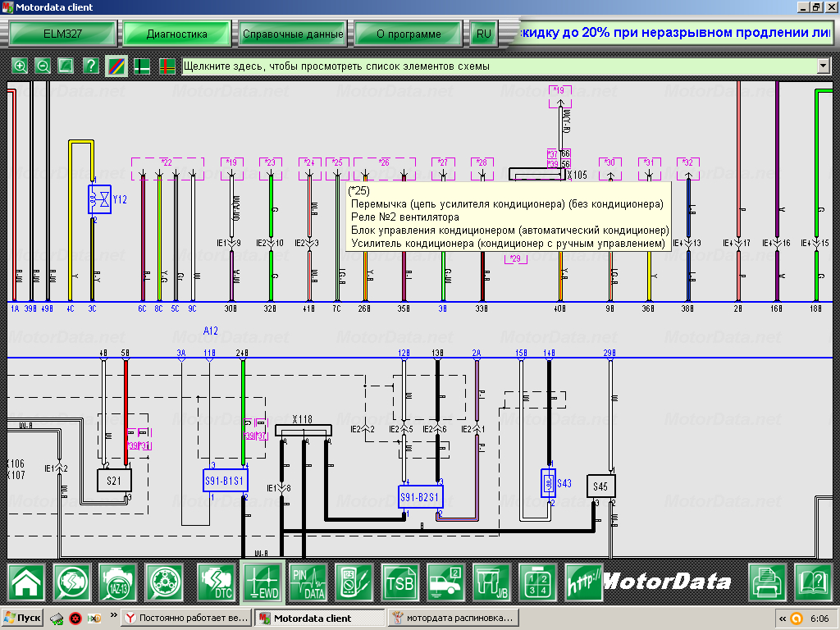840x630 pixels.
Task: Click the zoom in magnifier icon
Action: coord(20,66)
